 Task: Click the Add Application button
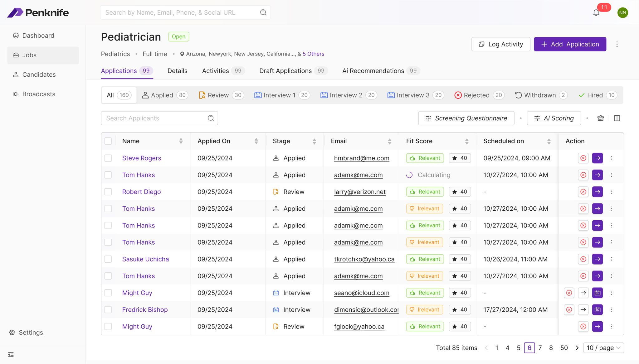[570, 44]
